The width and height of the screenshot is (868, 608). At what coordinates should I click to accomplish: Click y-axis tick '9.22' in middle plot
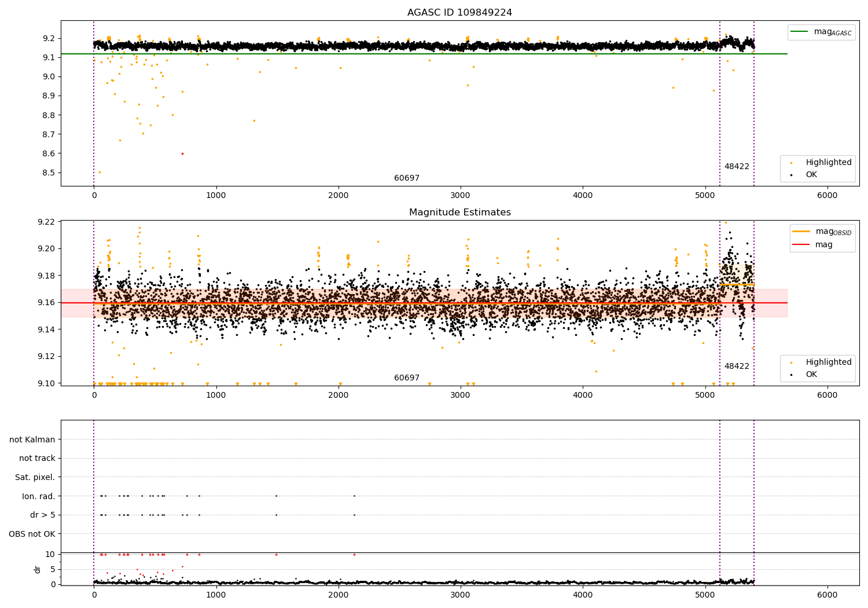47,222
